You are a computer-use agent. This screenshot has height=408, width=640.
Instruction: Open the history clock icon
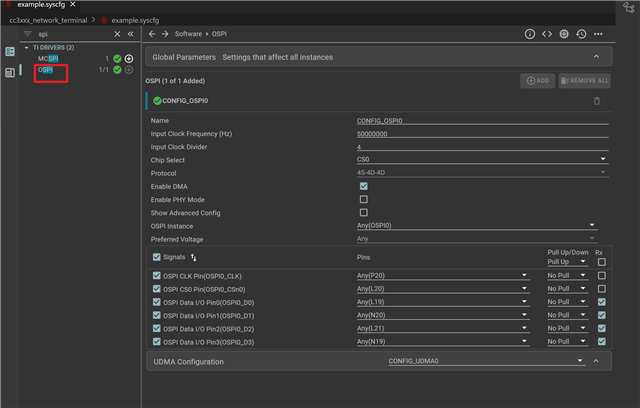pos(581,34)
